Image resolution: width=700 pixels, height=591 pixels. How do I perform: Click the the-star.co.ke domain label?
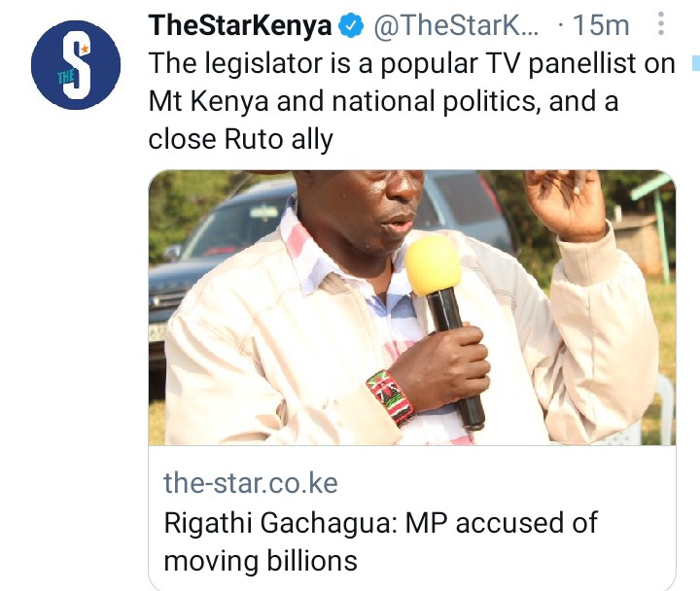point(251,483)
